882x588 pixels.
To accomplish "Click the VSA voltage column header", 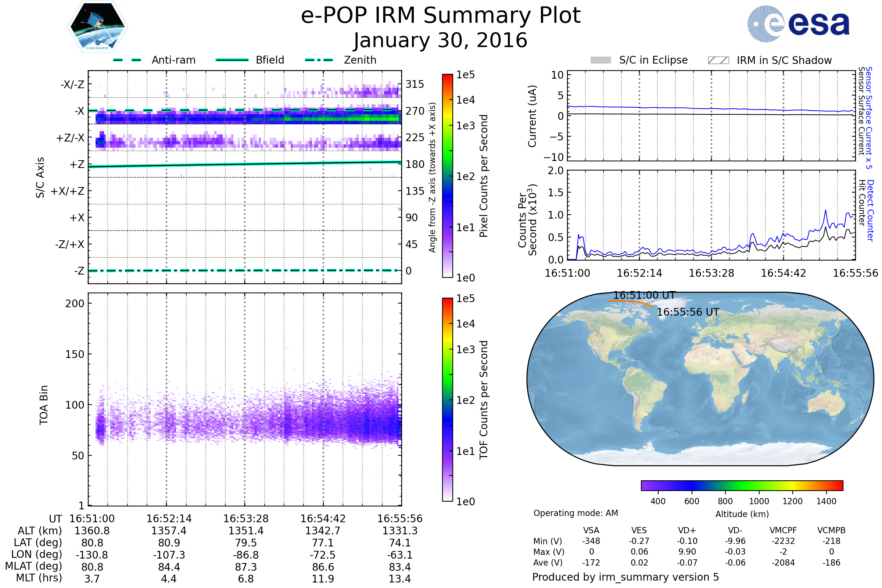I will click(x=591, y=531).
